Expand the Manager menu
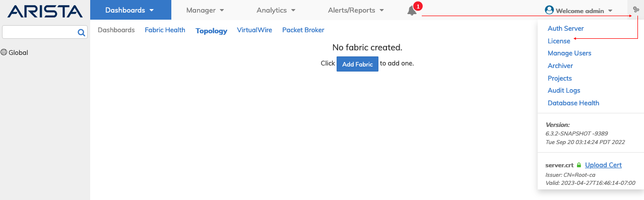Screen dimensions: 644x200 pyautogui.click(x=205, y=10)
